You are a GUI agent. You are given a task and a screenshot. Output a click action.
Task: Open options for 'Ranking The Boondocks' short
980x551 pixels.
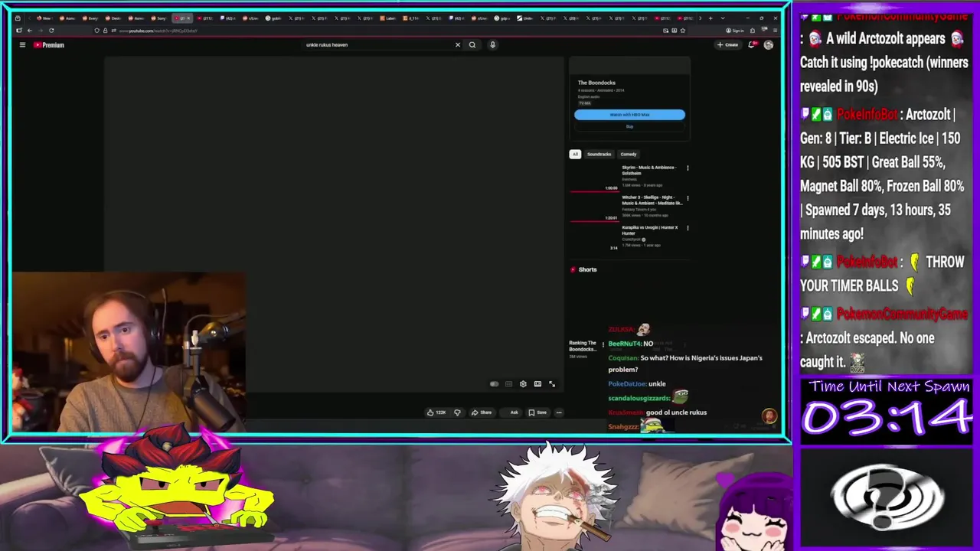pos(603,345)
